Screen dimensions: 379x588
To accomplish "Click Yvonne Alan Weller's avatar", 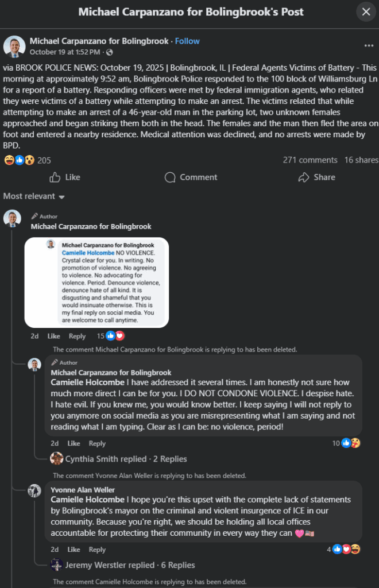I will (35, 490).
